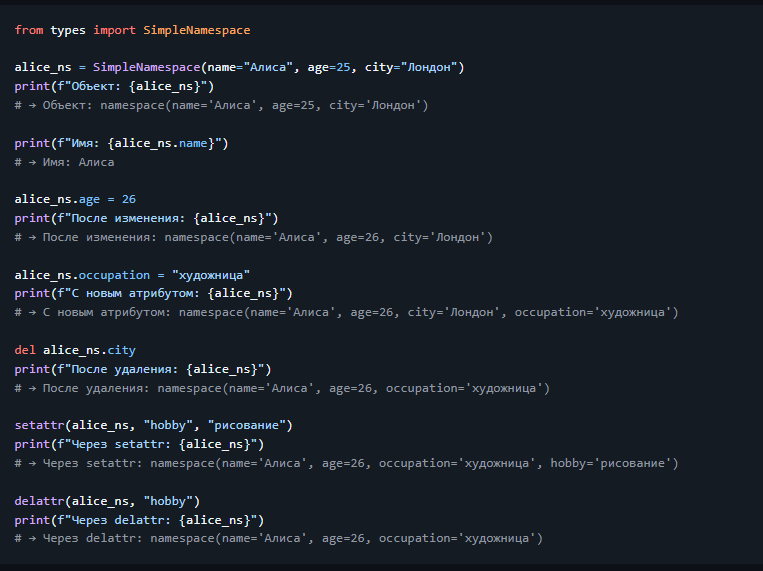Screen dimensions: 763x571
Task: Click the 'del' keyword before alice_ns.city
Action: [x=25, y=350]
